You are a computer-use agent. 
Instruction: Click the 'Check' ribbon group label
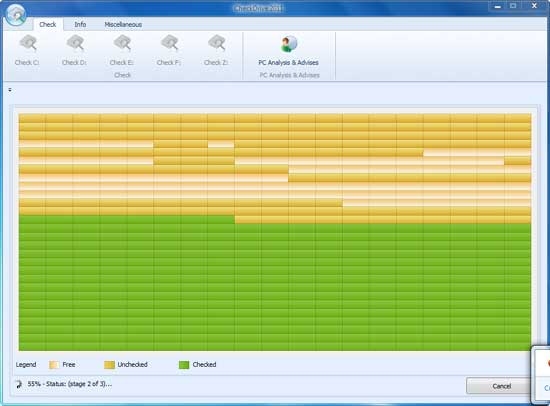122,75
